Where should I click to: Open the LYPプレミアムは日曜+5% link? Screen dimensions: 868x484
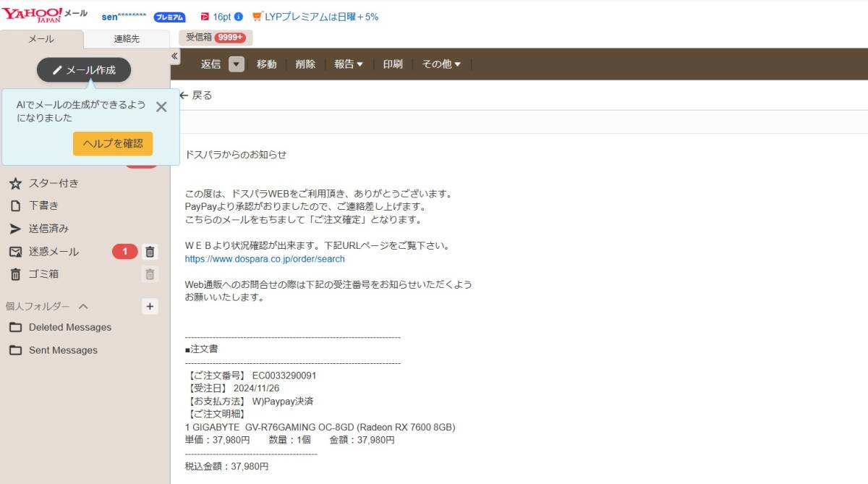(321, 17)
